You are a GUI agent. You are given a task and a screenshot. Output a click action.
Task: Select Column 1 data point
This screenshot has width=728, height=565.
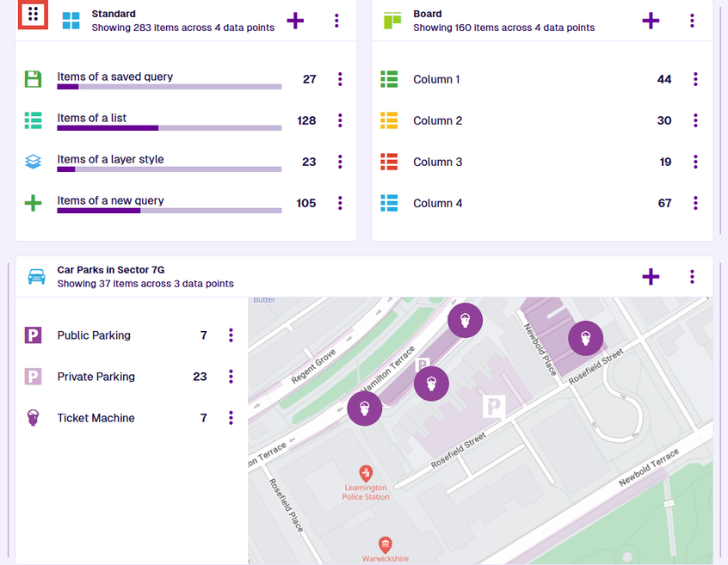tap(436, 79)
